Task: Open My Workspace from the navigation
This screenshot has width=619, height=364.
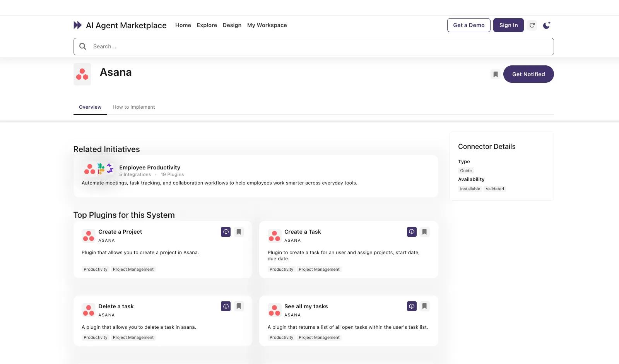Action: pos(267,25)
